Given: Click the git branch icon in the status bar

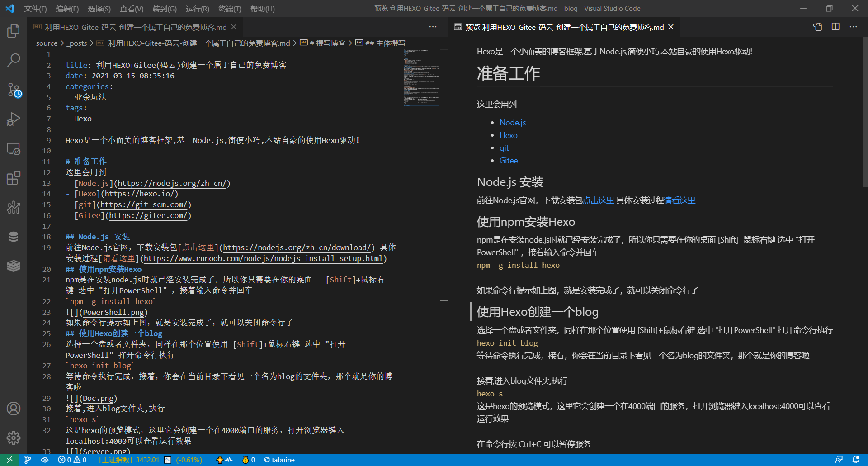Looking at the screenshot, I should click(28, 460).
